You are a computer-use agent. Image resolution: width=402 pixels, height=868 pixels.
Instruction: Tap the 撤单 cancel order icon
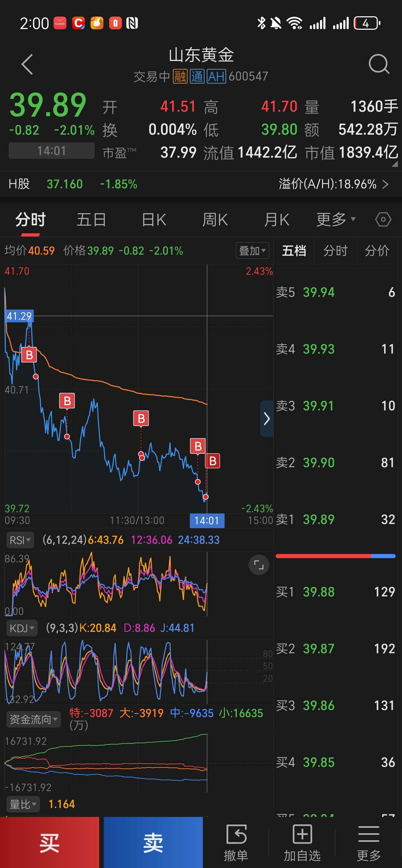click(x=236, y=842)
